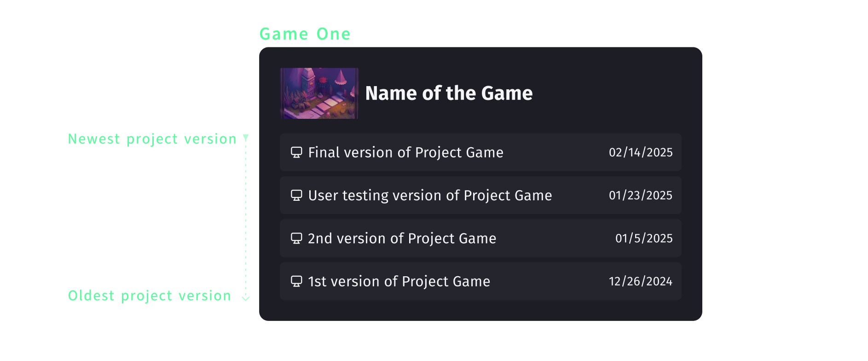Click the screen icon on oldest version row

(297, 281)
